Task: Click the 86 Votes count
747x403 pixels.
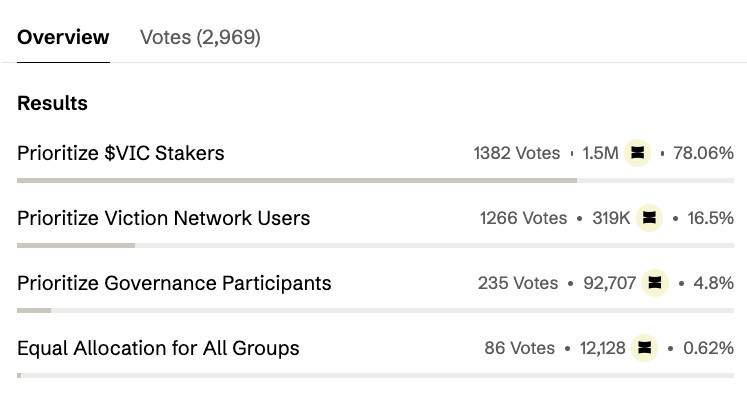Action: pyautogui.click(x=520, y=348)
